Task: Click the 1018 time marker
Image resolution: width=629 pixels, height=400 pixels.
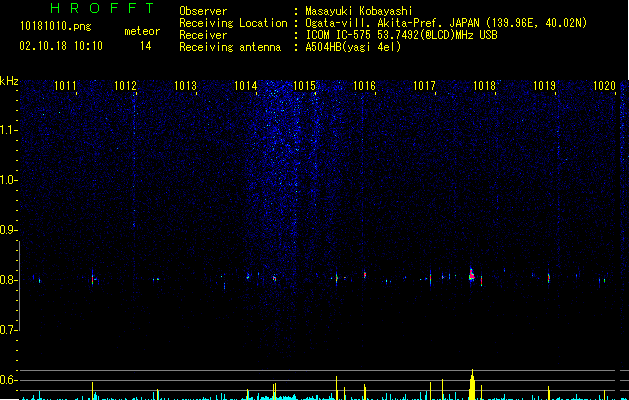Action: 485,86
